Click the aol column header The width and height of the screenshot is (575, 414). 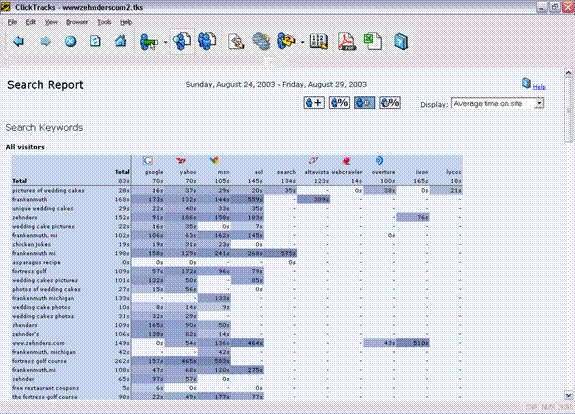coord(259,172)
